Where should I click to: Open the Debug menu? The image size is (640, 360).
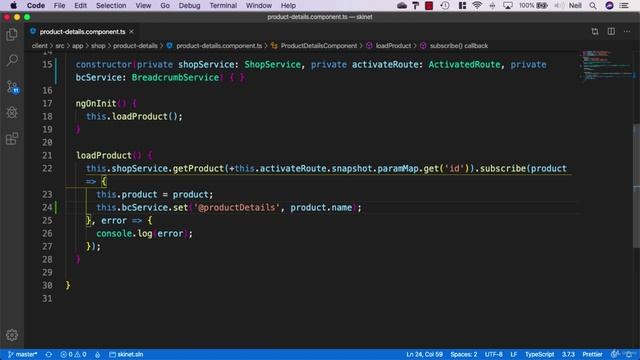click(189, 5)
